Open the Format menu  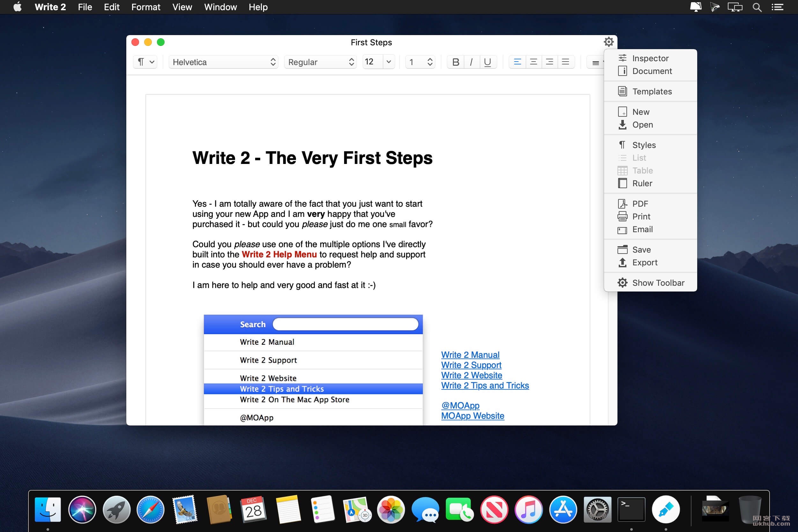coord(146,7)
